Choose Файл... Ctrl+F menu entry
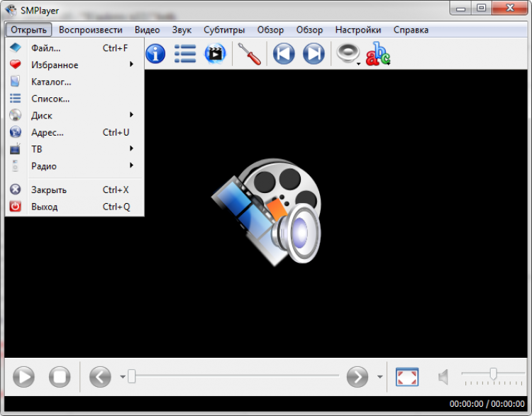532x416 pixels. (x=75, y=48)
